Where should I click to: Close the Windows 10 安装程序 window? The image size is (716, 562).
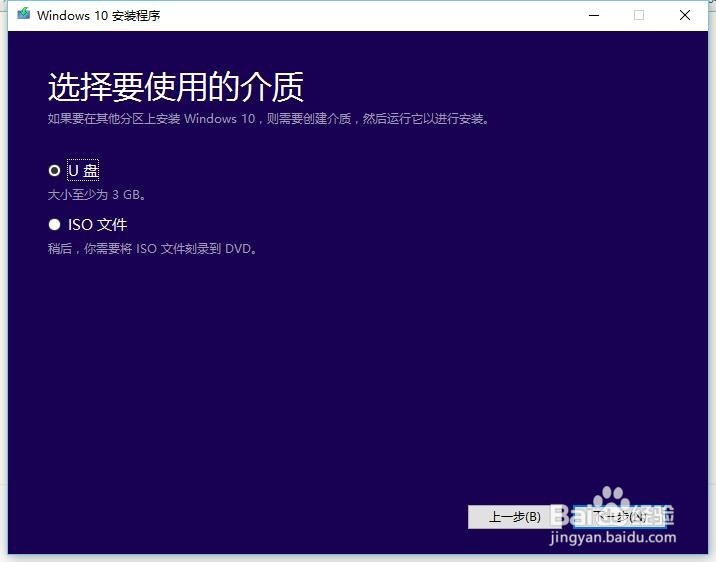[684, 15]
